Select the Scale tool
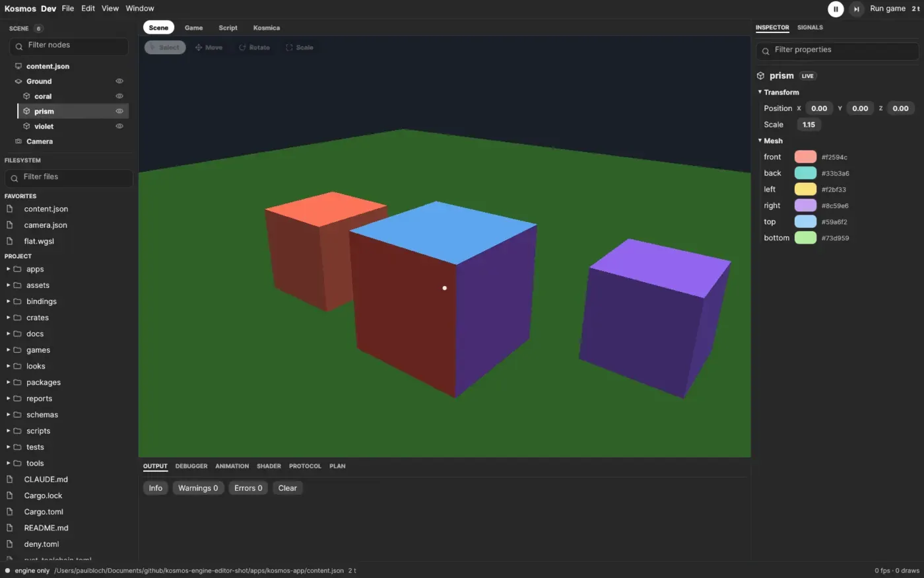Image resolution: width=924 pixels, height=578 pixels. pyautogui.click(x=300, y=48)
